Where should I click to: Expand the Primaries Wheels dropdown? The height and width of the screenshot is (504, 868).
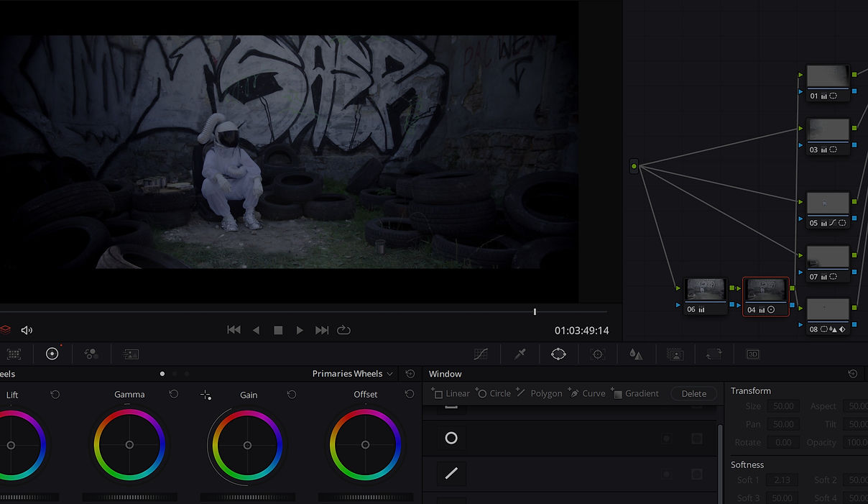click(x=353, y=373)
